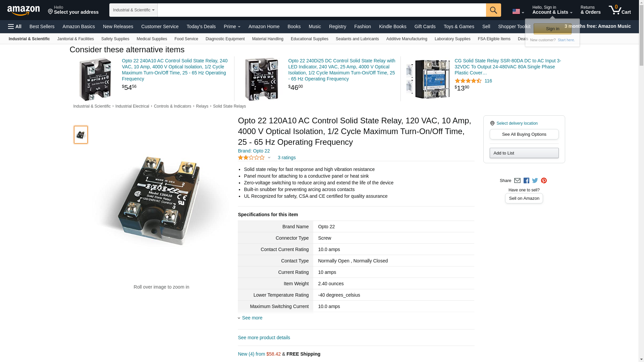The image size is (644, 362).
Task: Click the yellow Sign in button
Action: pyautogui.click(x=552, y=29)
